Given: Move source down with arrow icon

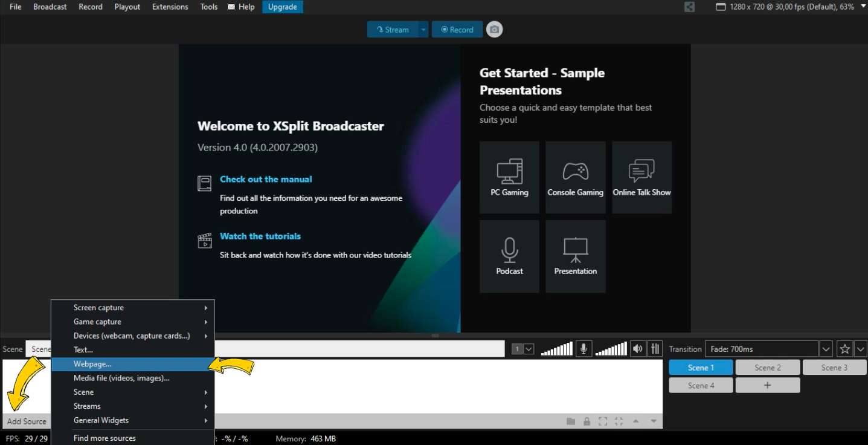Looking at the screenshot, I should tap(653, 421).
